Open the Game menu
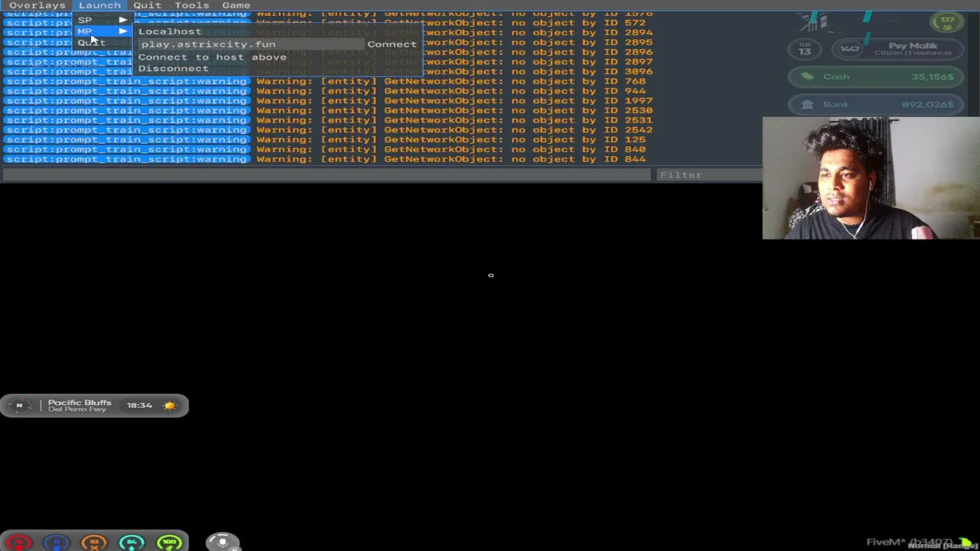 coord(236,5)
